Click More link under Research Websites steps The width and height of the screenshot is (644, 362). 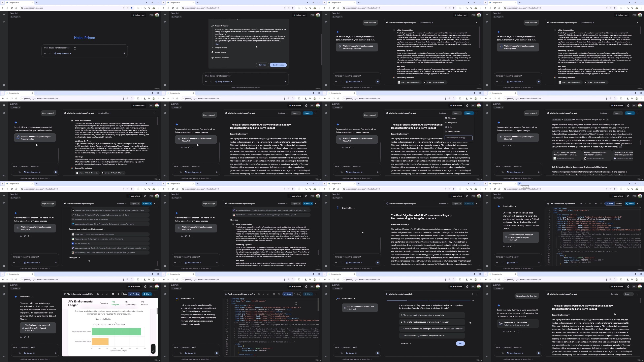pos(217,44)
